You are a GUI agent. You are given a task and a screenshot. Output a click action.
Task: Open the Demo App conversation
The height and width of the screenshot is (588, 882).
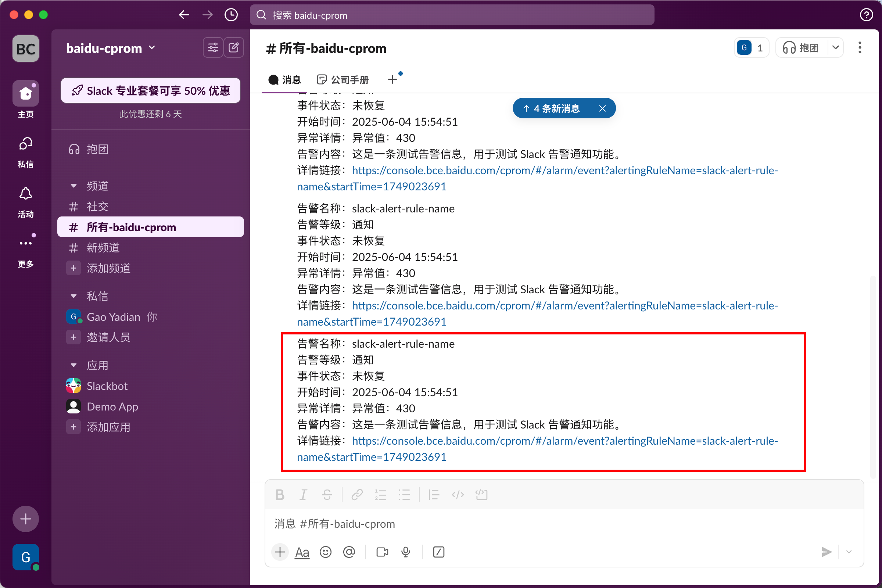pos(150,406)
